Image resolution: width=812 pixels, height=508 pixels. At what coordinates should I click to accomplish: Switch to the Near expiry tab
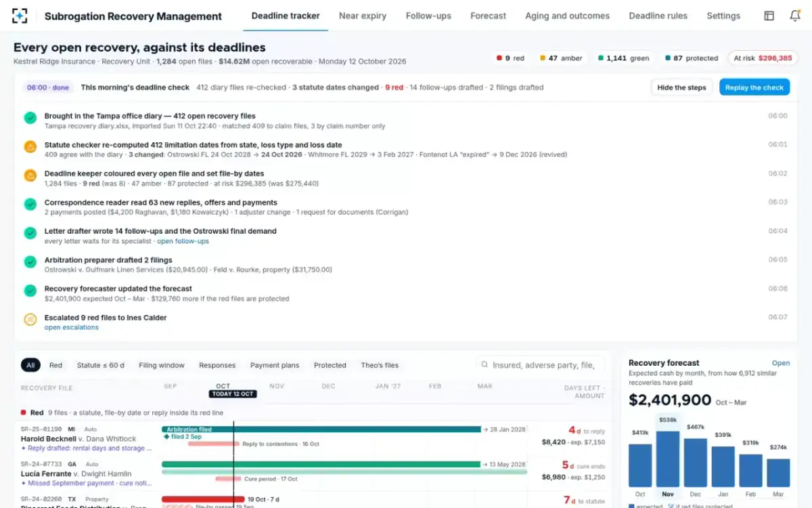[x=363, y=16]
